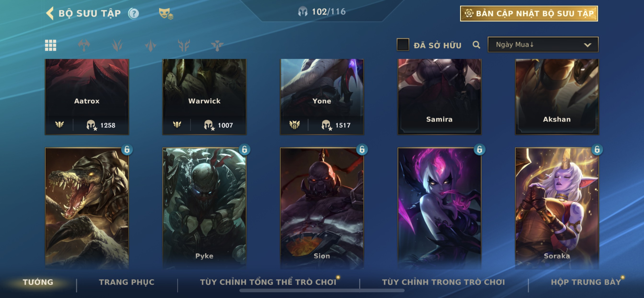The width and height of the screenshot is (644, 298).
Task: Filter champions by the fourth role icon
Action: [x=184, y=45]
